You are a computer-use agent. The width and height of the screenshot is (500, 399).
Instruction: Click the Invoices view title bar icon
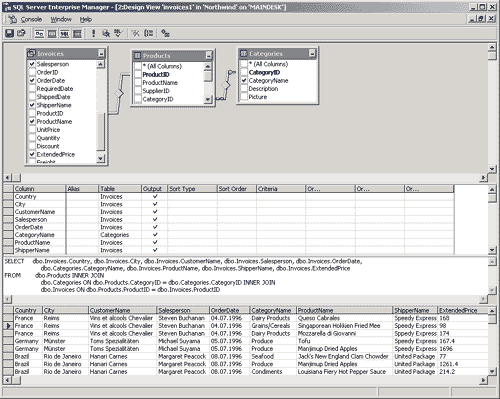(x=32, y=53)
